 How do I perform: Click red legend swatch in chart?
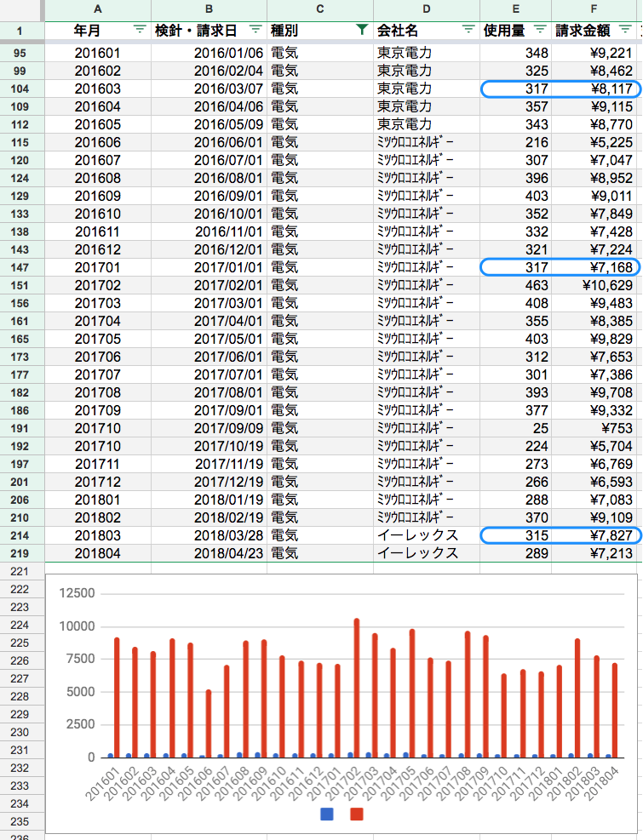357,814
